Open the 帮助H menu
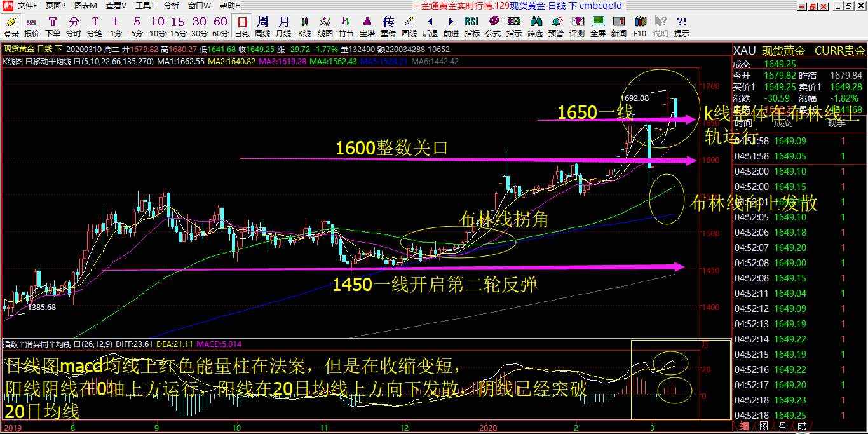Viewport: 868px width, 434px height. [x=230, y=6]
